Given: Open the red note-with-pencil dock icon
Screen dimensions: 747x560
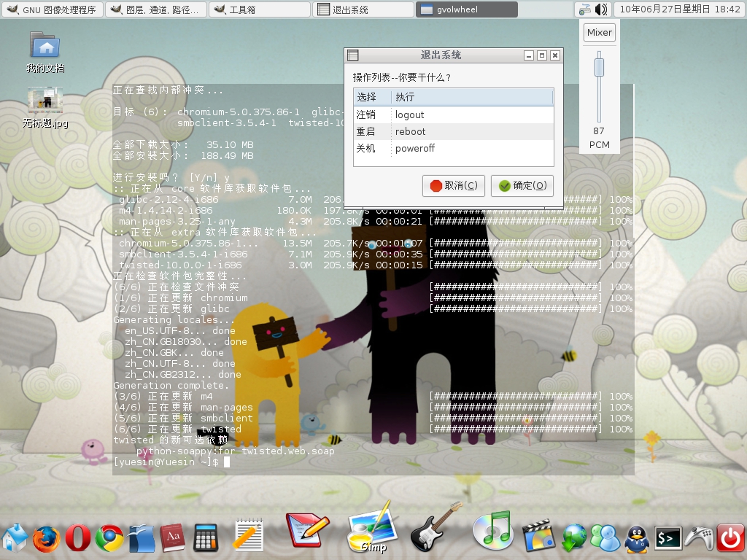Looking at the screenshot, I should pyautogui.click(x=307, y=530).
